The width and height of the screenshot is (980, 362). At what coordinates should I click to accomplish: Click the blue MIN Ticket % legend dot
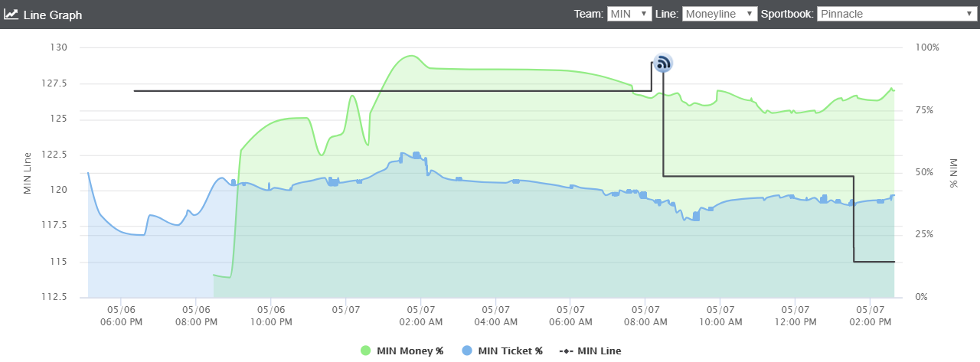point(467,351)
